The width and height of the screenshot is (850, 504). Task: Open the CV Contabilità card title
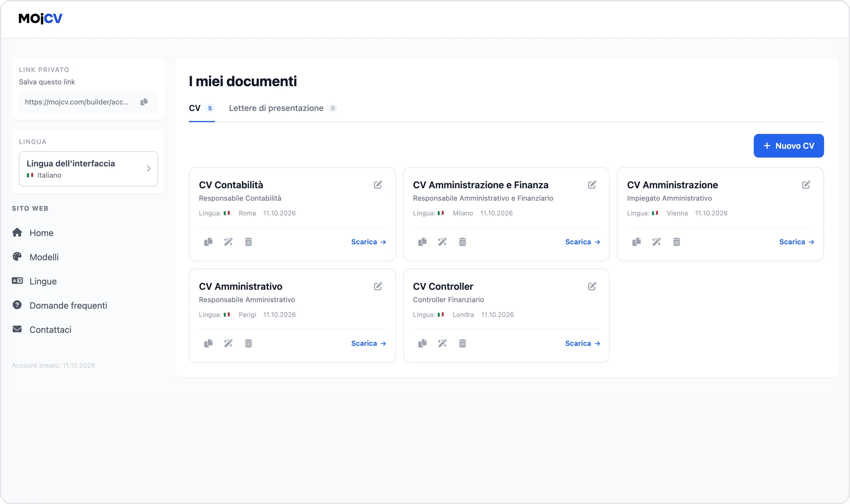[x=231, y=185]
